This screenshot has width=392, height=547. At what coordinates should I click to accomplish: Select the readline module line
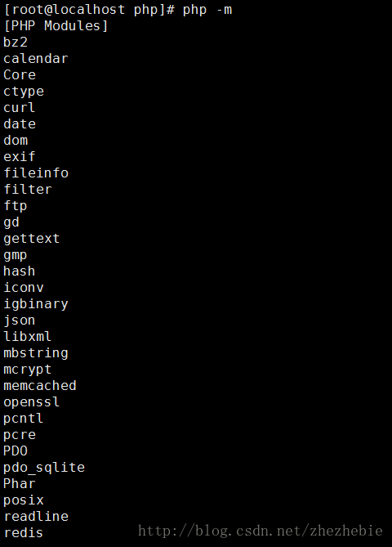click(36, 517)
